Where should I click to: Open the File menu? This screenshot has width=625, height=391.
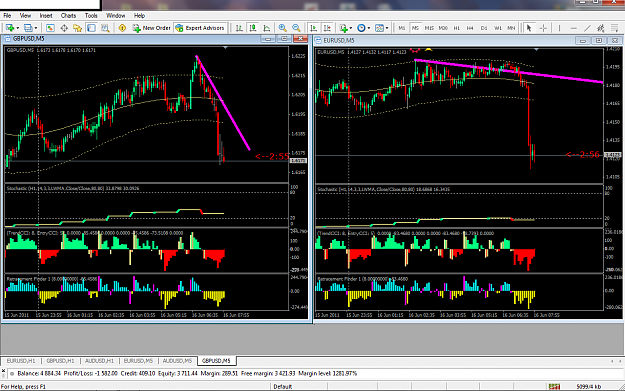(7, 16)
